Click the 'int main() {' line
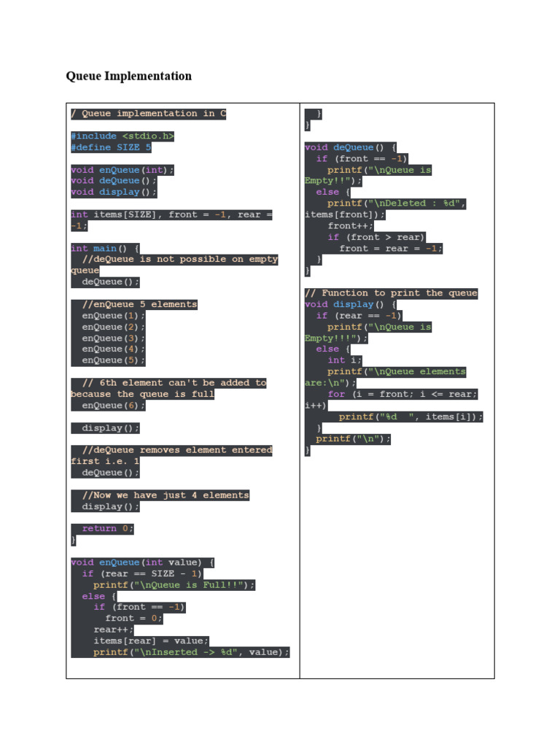Screen dimensions: 560x747 point(105,249)
